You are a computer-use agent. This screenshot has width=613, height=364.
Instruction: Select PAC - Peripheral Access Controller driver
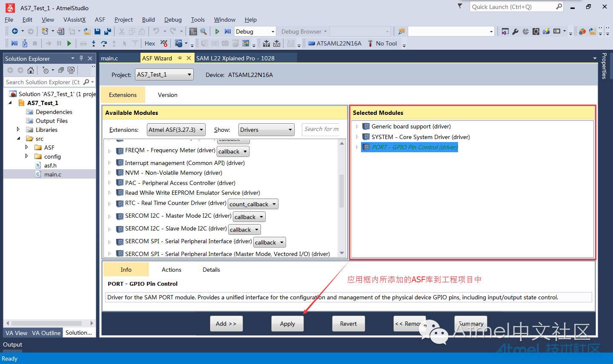pyautogui.click(x=180, y=183)
